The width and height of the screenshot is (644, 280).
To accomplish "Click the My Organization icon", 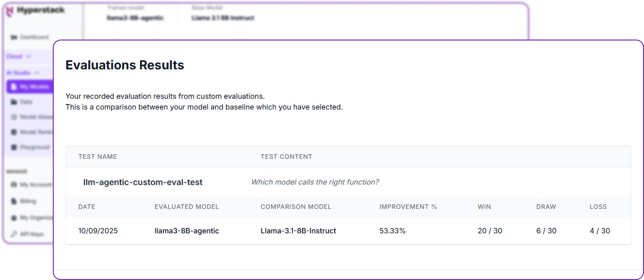I will [14, 218].
